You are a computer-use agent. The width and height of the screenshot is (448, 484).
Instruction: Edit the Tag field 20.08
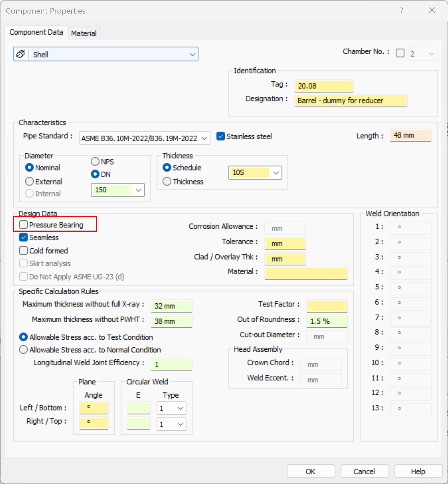pyautogui.click(x=324, y=86)
